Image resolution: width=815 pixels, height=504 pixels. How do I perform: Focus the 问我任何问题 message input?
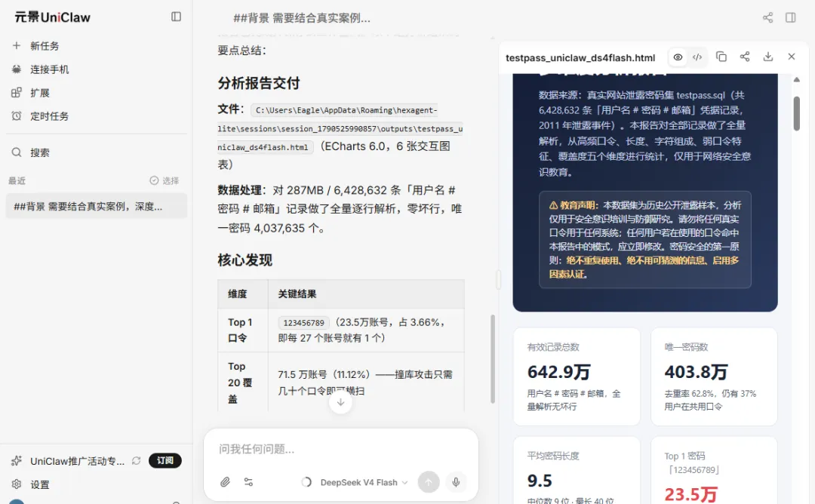tap(340, 449)
